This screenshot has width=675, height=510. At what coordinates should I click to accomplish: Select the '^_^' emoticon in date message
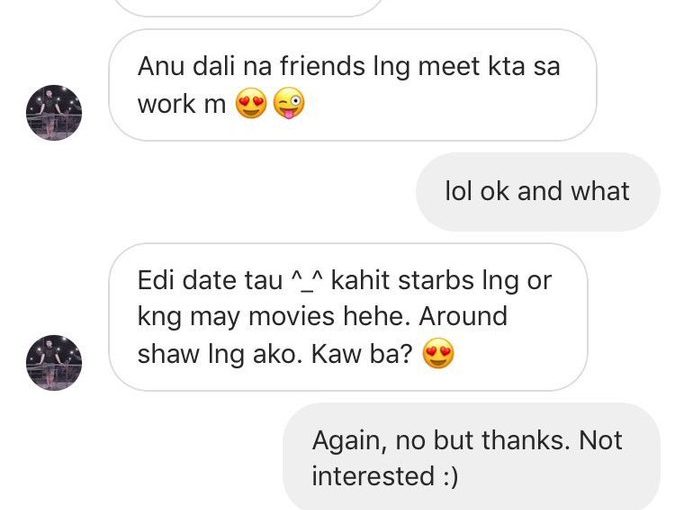pos(307,281)
